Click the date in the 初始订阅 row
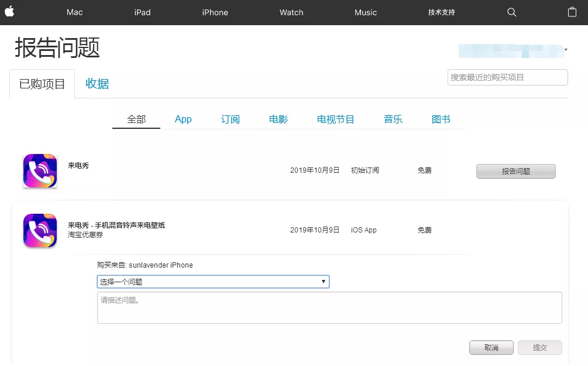Image resolution: width=588 pixels, height=366 pixels. point(315,170)
